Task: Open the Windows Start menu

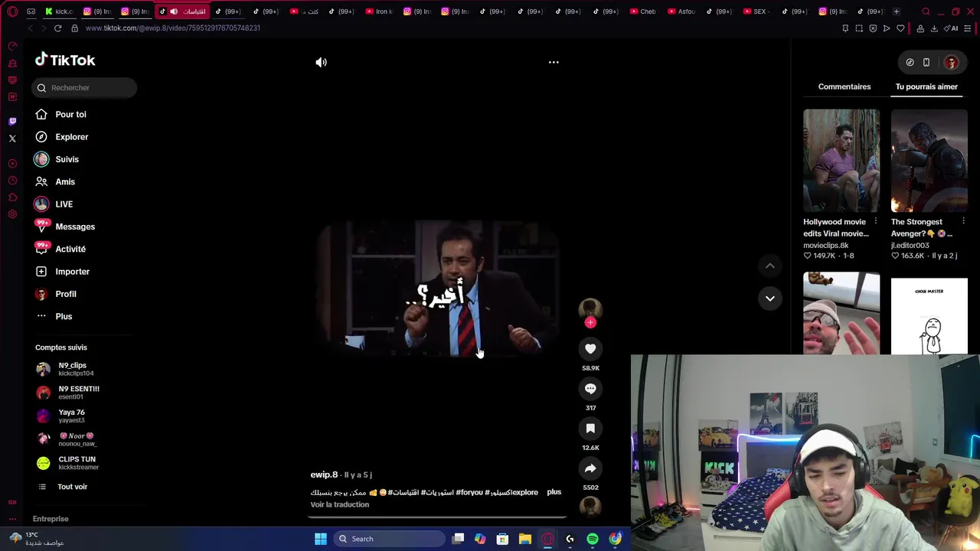Action: (x=321, y=539)
